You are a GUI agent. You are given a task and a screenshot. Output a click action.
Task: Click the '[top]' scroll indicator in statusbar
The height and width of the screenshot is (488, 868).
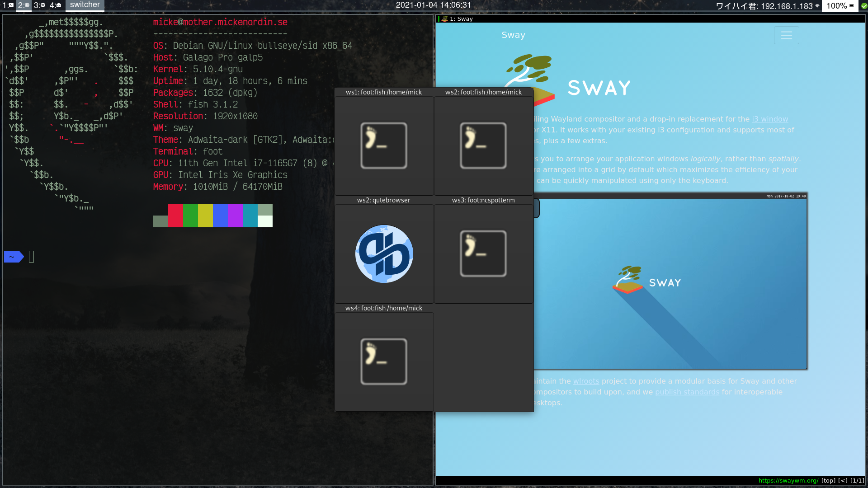[x=828, y=481]
